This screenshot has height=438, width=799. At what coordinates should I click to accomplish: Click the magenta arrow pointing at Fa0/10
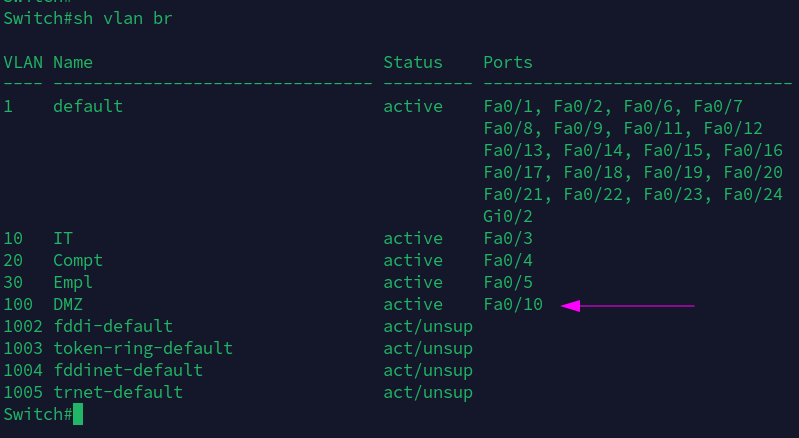click(x=627, y=305)
